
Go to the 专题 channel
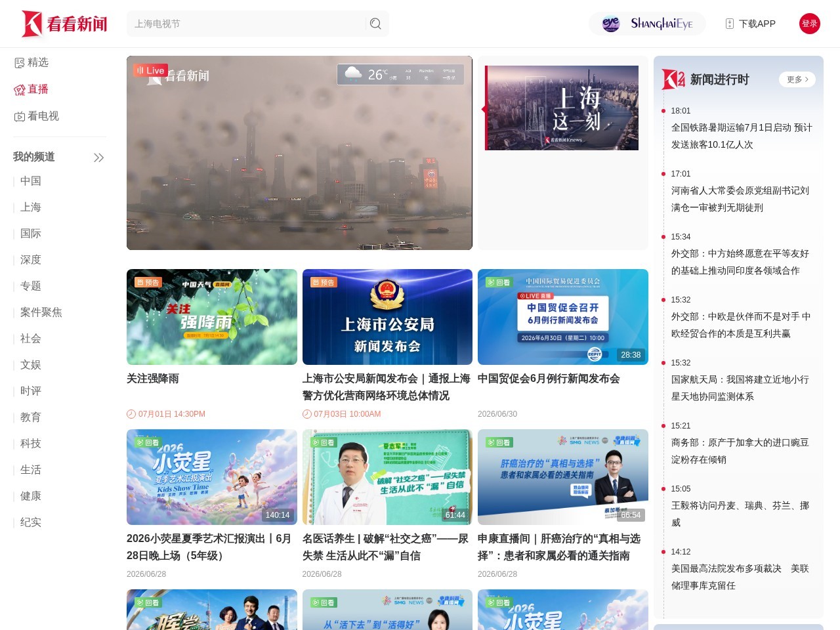31,286
